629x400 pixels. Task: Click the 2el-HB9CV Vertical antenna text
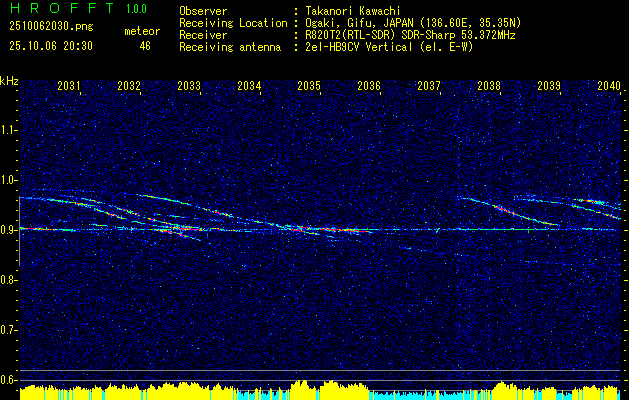coord(388,47)
